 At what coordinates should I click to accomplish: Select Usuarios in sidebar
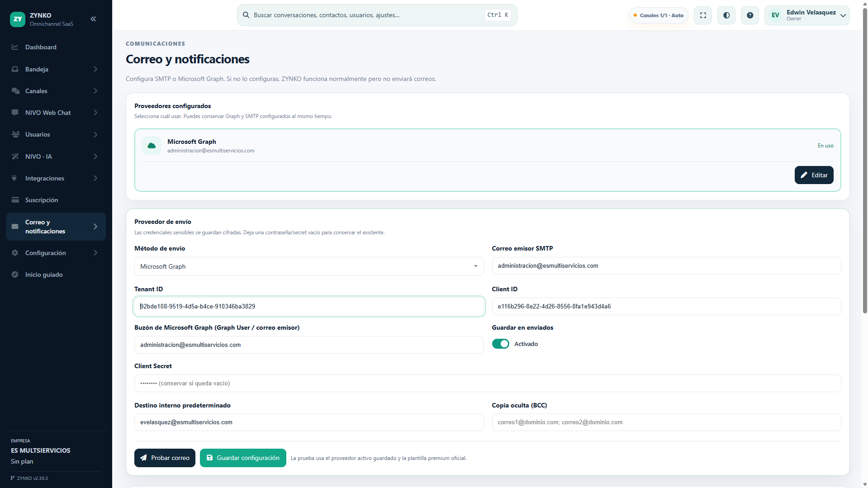click(x=56, y=134)
